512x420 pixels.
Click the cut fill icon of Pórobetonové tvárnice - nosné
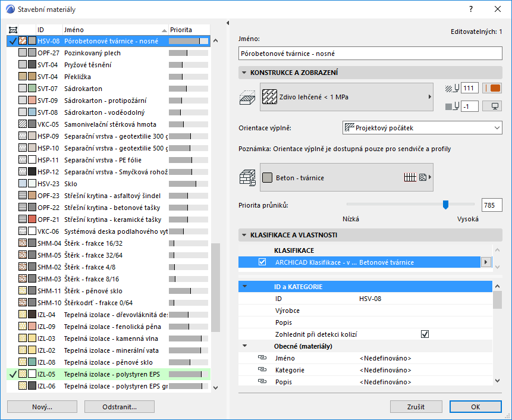pos(23,41)
